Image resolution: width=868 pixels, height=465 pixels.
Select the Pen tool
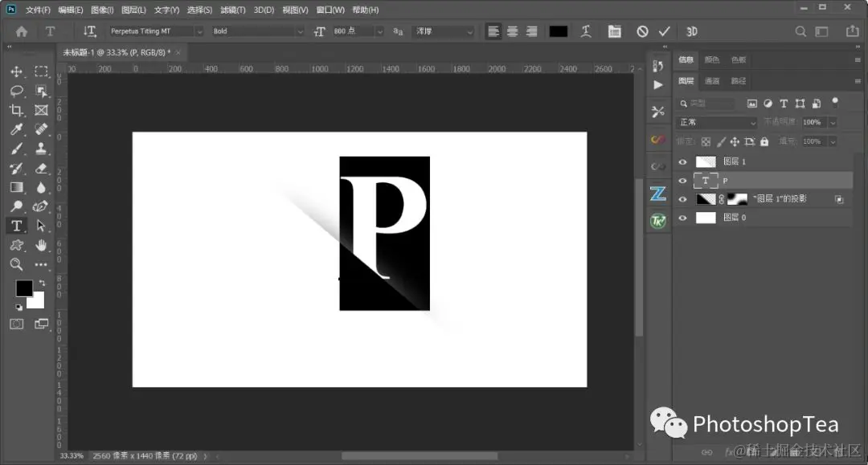[41, 206]
